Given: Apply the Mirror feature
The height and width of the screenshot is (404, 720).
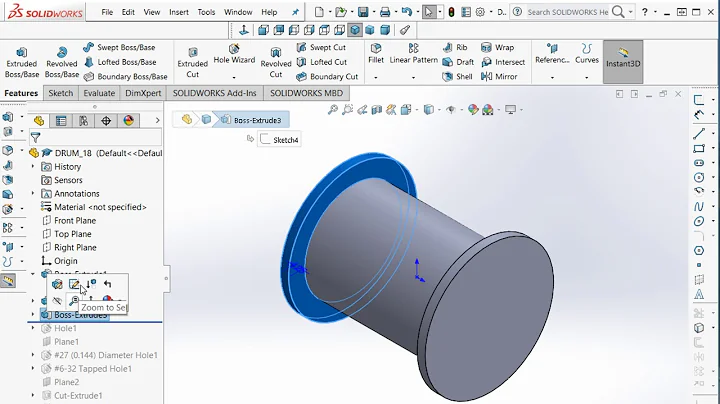Looking at the screenshot, I should click(x=499, y=77).
